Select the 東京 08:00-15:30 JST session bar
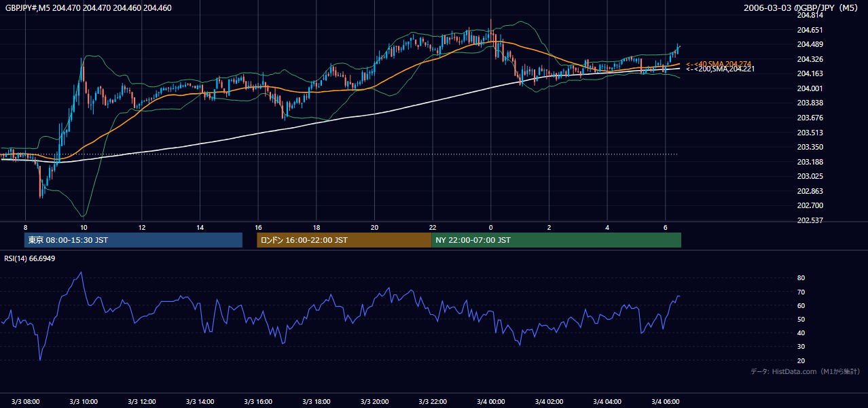The height and width of the screenshot is (408, 868). tap(133, 240)
